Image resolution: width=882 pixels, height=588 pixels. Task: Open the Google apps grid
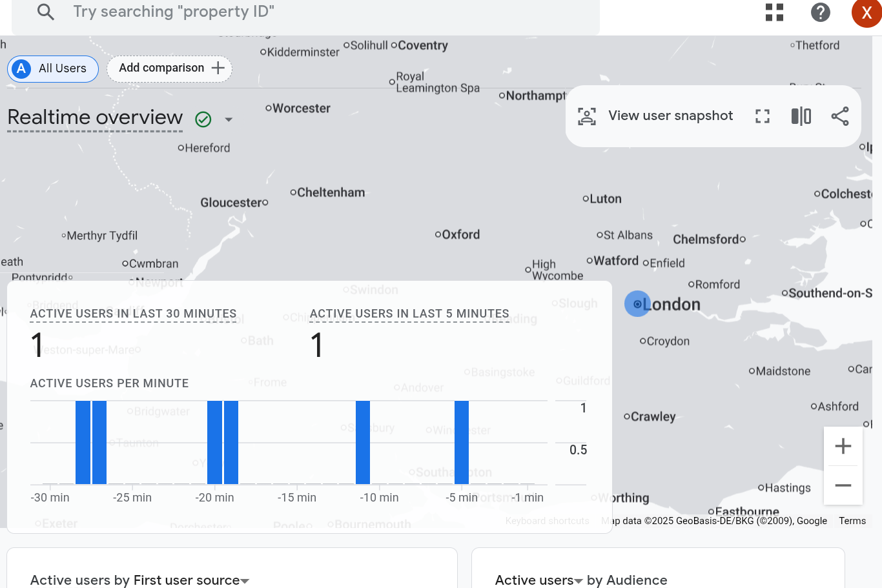pyautogui.click(x=774, y=12)
